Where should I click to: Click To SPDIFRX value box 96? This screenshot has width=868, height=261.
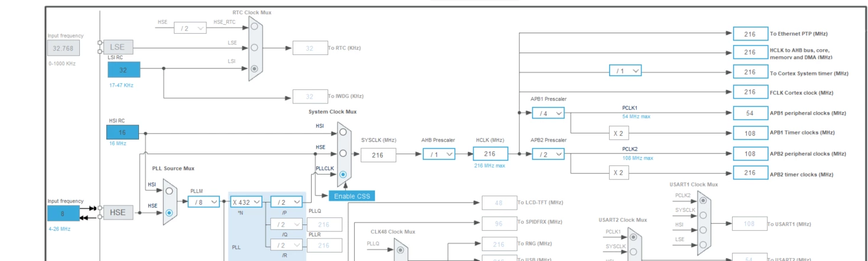(x=499, y=223)
